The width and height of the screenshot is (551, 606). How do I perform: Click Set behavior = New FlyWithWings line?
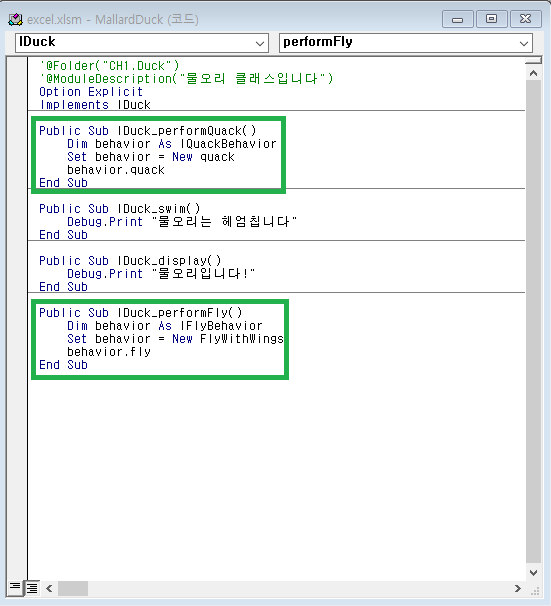(175, 339)
